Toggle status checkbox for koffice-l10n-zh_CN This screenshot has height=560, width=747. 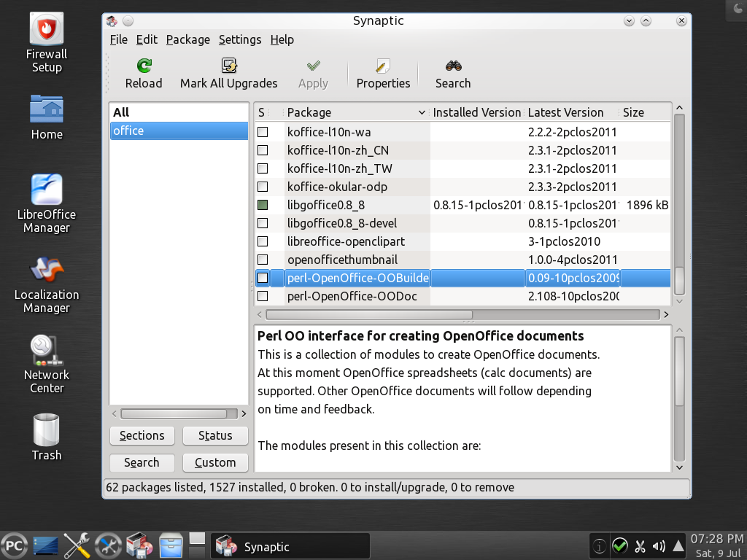[263, 150]
